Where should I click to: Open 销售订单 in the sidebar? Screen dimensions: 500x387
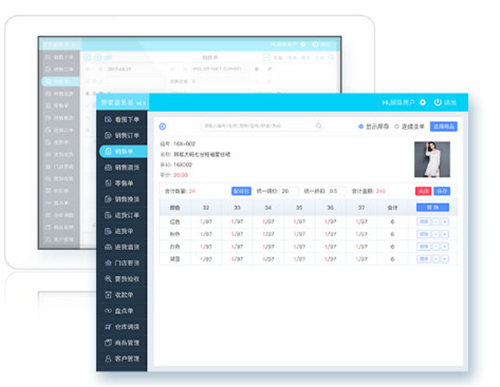point(122,135)
